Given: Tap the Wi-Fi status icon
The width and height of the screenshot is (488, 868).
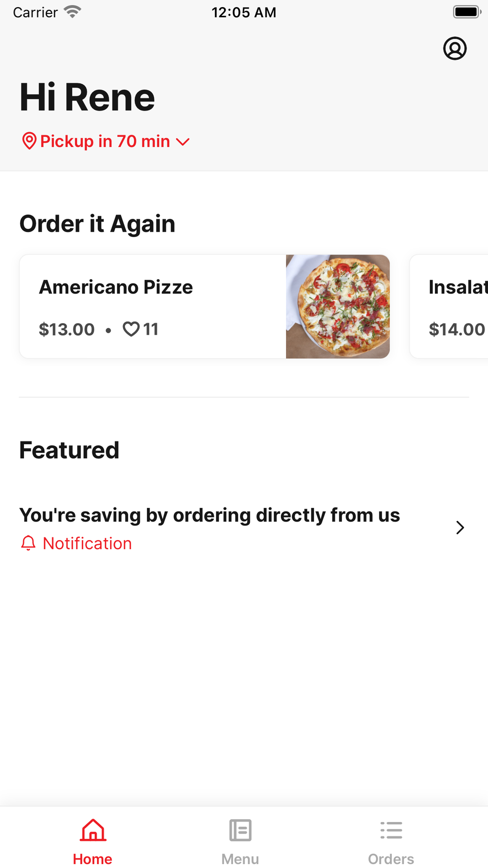Looking at the screenshot, I should point(72,12).
